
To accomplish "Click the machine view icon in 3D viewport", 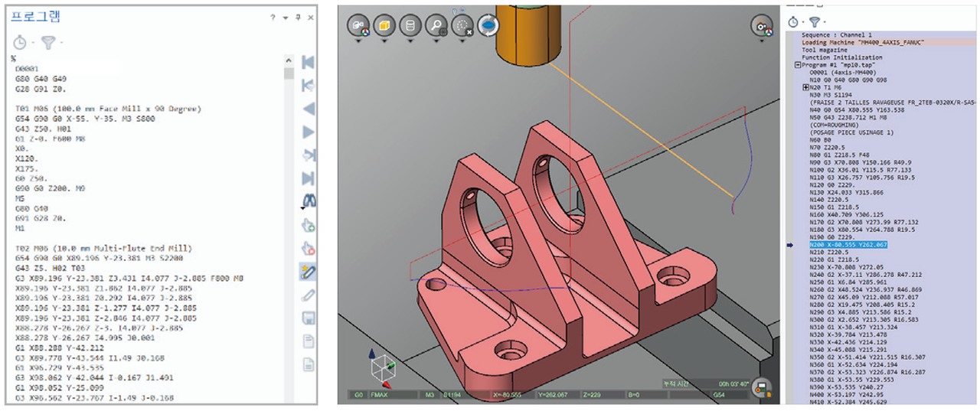I will 359,26.
